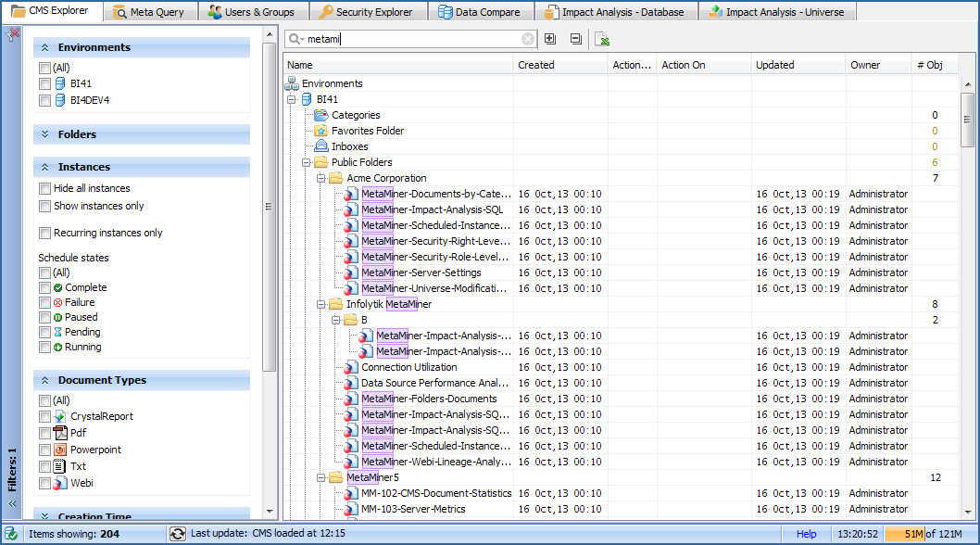Check the Failure schedule state

click(x=45, y=303)
